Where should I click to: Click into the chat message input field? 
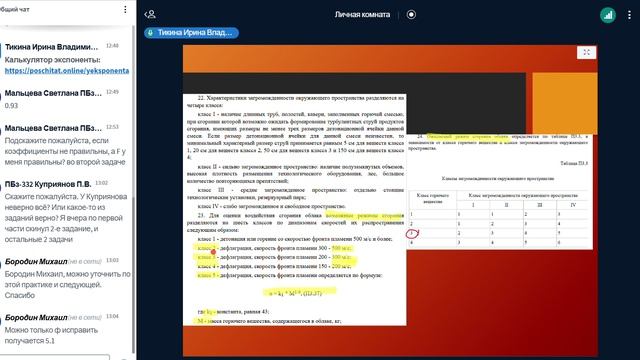[55, 357]
